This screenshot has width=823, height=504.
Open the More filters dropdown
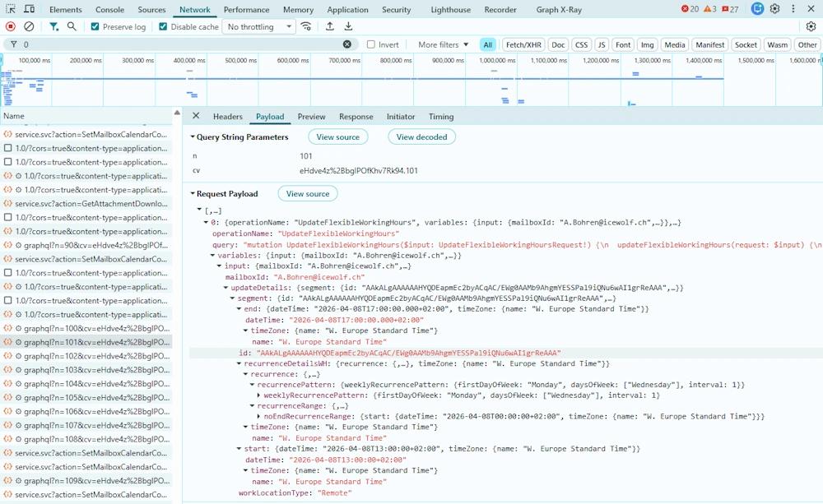443,44
